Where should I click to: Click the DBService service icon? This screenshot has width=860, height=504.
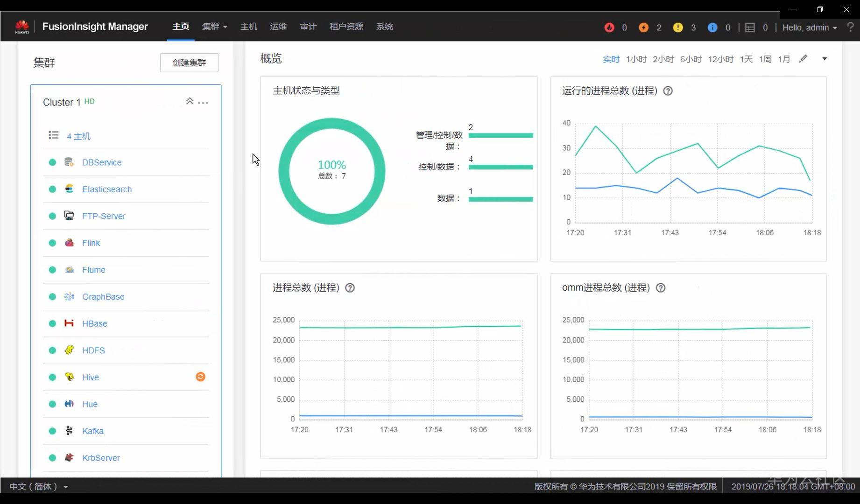[69, 162]
